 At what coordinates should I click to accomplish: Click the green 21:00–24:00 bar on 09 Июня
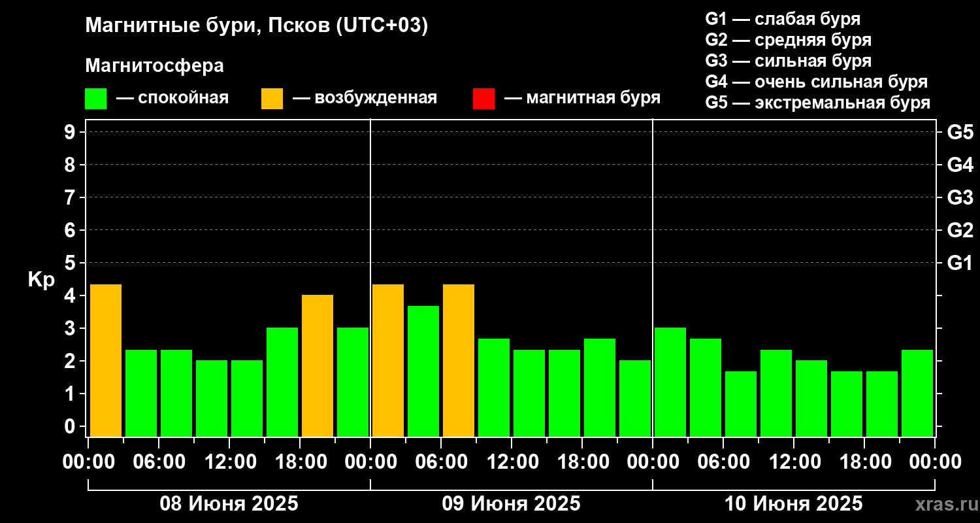[x=635, y=398]
